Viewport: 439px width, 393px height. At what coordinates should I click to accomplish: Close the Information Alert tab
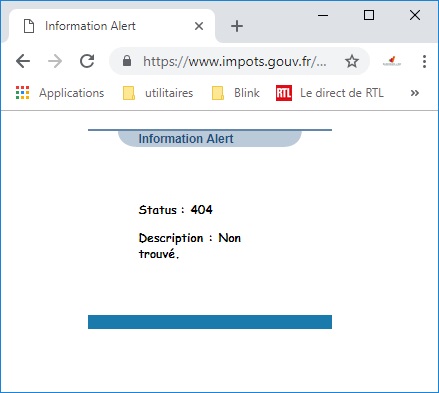[199, 26]
